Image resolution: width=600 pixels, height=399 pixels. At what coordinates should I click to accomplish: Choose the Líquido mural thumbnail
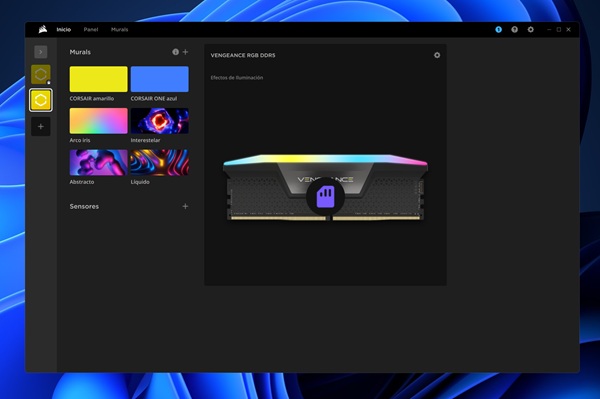point(160,163)
